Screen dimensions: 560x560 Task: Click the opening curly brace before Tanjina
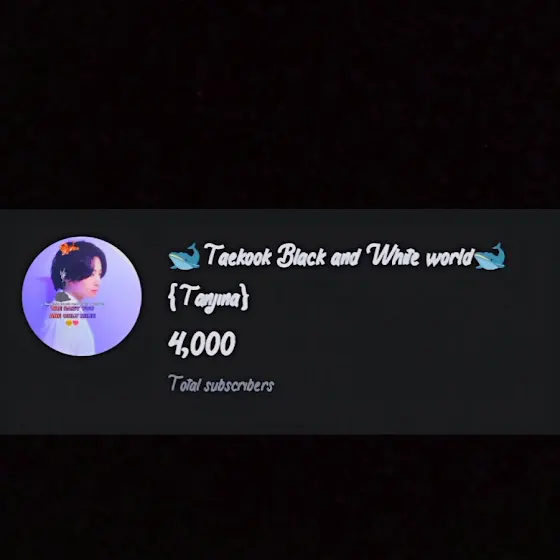pos(172,297)
